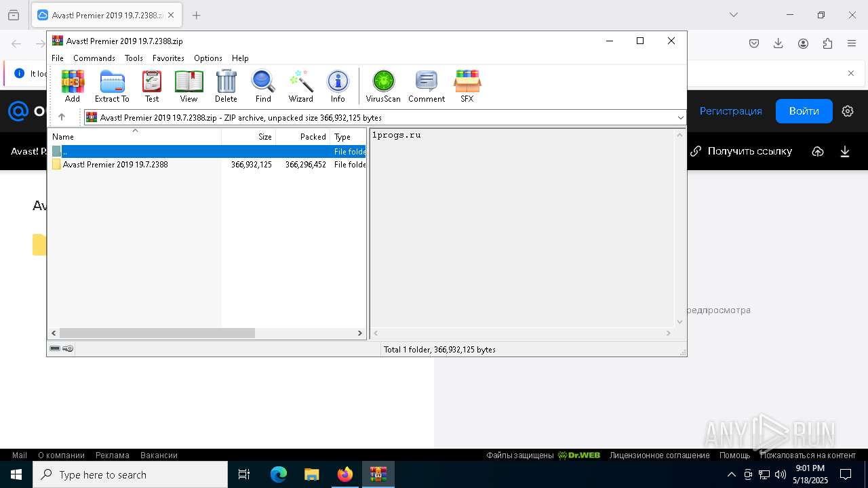Click the Войти button in browser
Image resolution: width=868 pixels, height=488 pixels.
(804, 110)
